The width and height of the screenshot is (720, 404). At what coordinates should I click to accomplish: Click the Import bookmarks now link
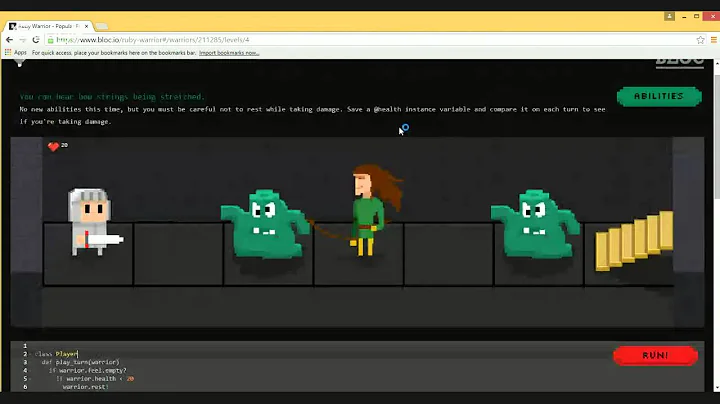[x=229, y=53]
